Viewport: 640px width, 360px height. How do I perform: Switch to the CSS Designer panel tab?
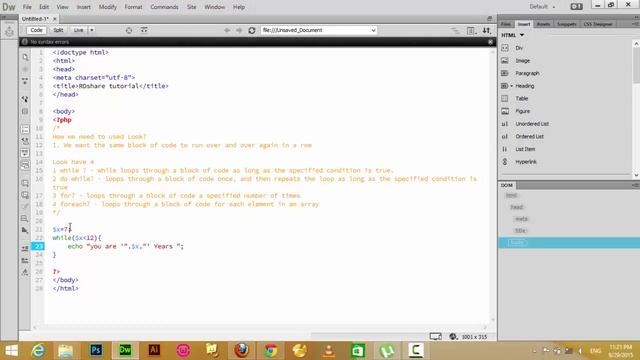[598, 24]
